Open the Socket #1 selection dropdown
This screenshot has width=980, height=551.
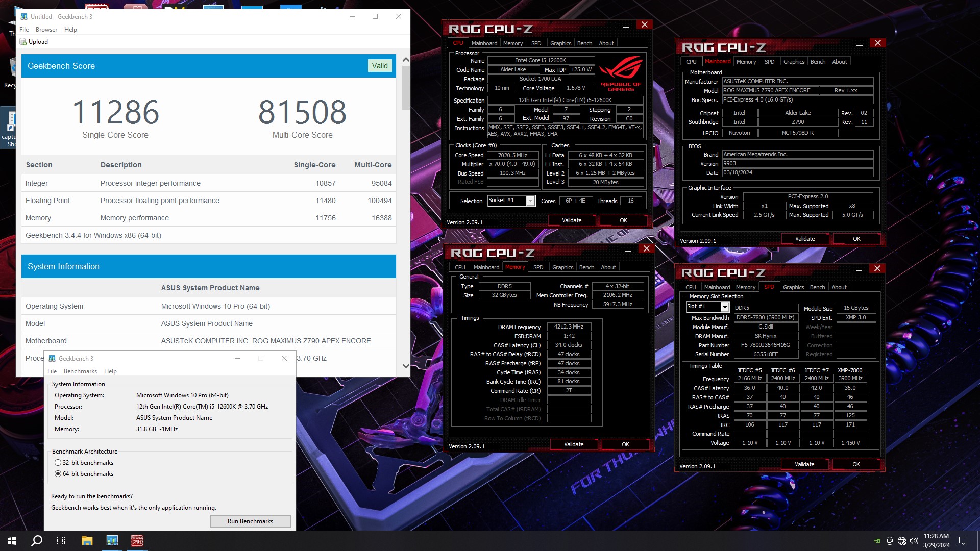click(530, 201)
